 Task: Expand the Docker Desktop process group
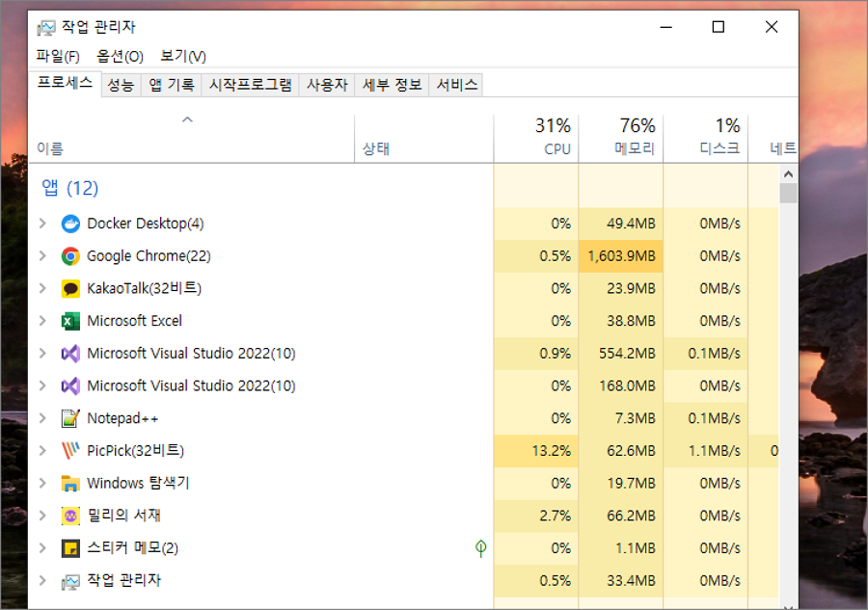(x=42, y=224)
